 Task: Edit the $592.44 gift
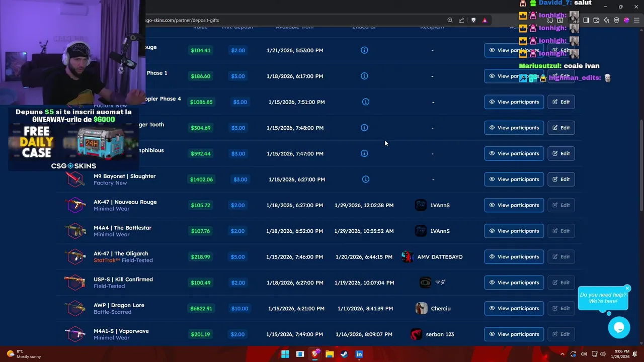(x=561, y=153)
